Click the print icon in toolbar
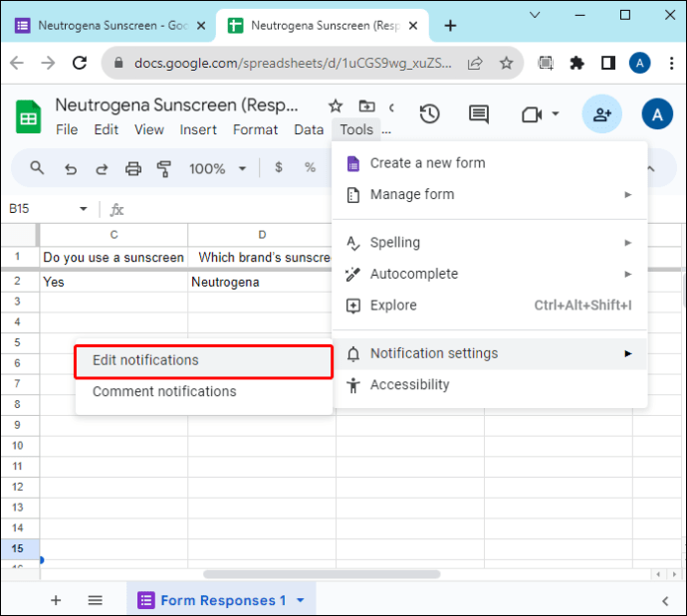687x616 pixels. [x=133, y=168]
